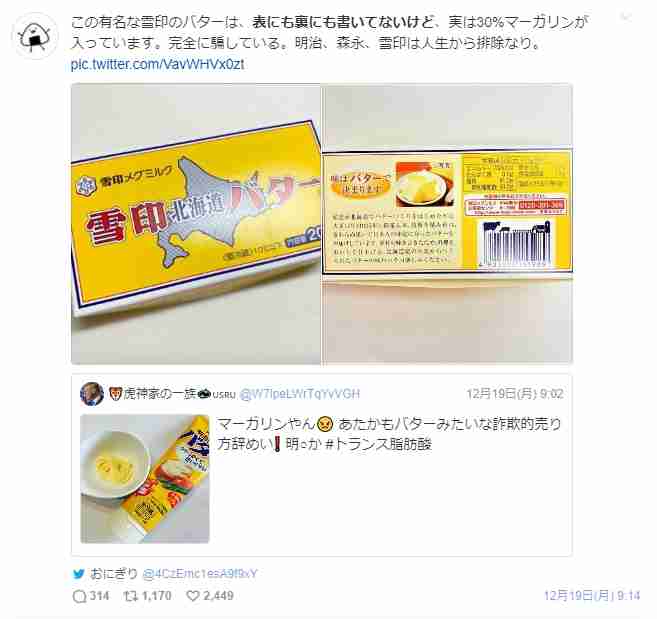Open the quoted tweet text body

pos(389,434)
